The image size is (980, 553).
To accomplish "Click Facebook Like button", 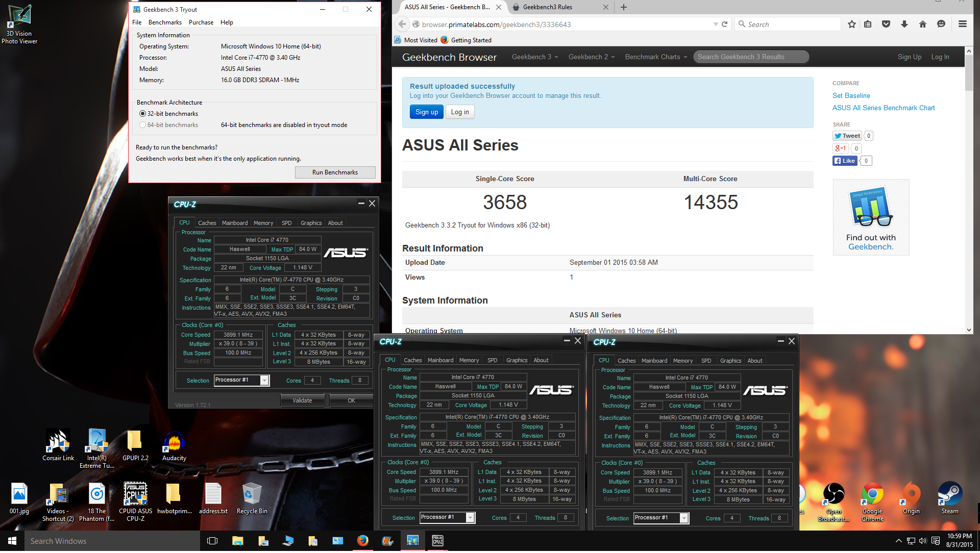I will (x=845, y=161).
